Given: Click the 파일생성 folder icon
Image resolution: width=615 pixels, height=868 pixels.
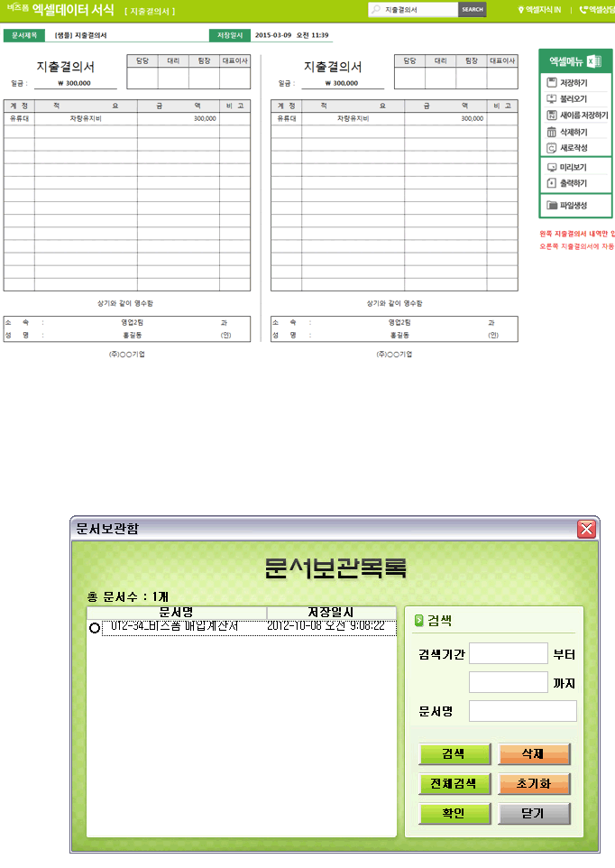Looking at the screenshot, I should coord(551,206).
